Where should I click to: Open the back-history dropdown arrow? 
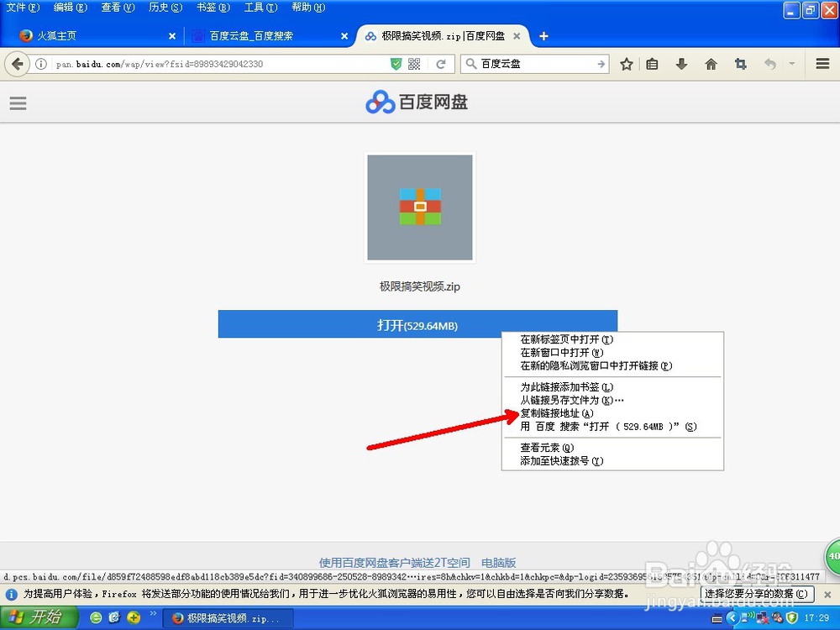click(791, 63)
